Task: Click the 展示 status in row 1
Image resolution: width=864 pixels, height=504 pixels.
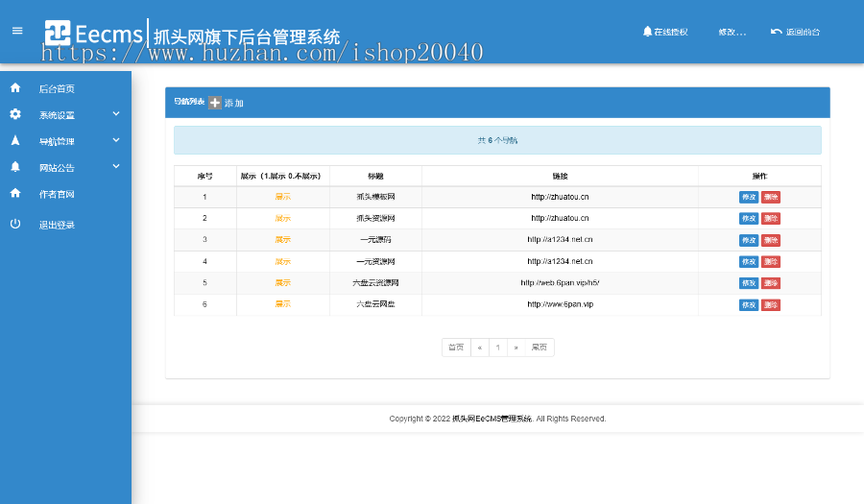Action: tap(282, 197)
